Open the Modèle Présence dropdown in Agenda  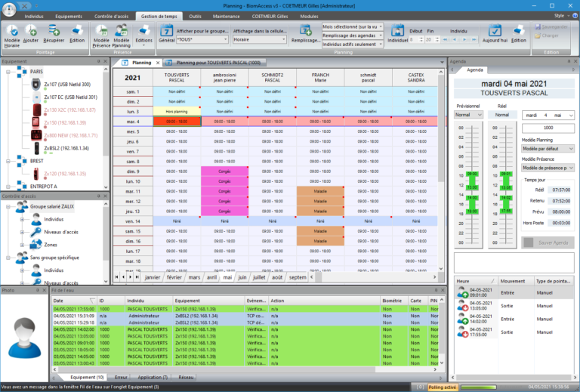click(548, 168)
